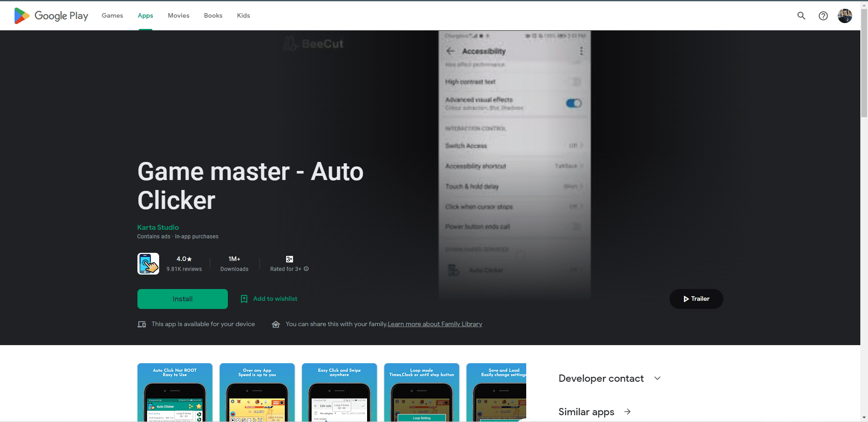Image resolution: width=868 pixels, height=422 pixels.
Task: Open Karta Studio developer page
Action: coord(158,227)
